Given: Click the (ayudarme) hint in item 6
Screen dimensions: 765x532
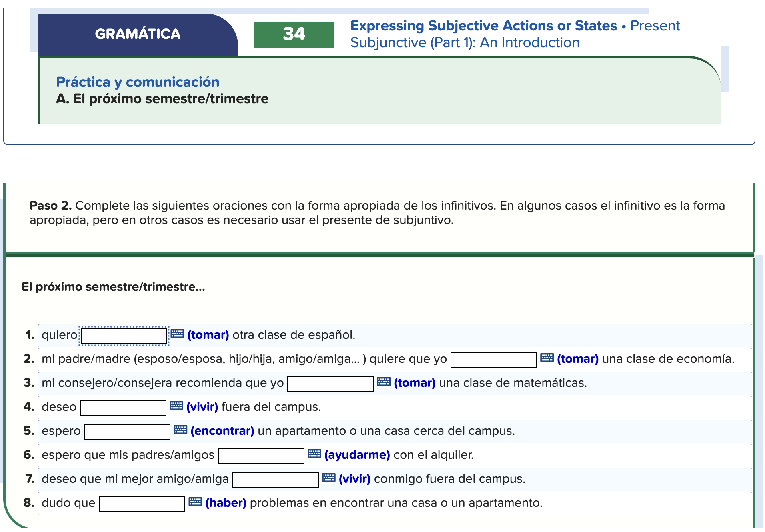Looking at the screenshot, I should (357, 455).
